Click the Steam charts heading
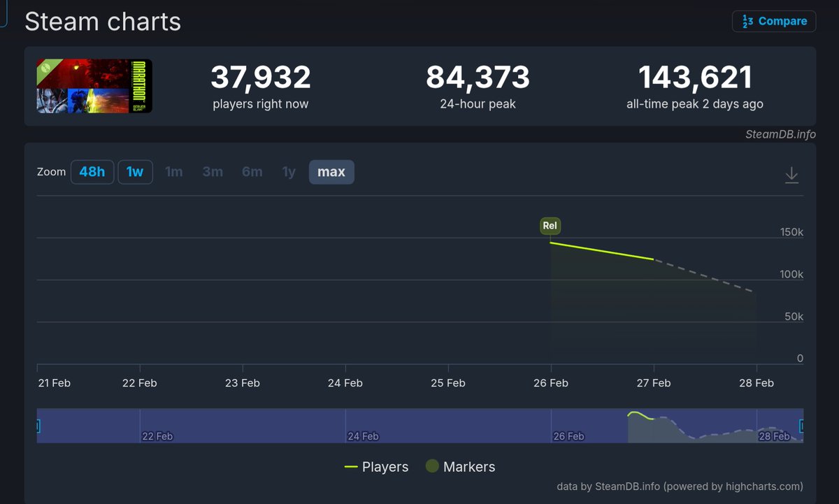 tap(103, 22)
